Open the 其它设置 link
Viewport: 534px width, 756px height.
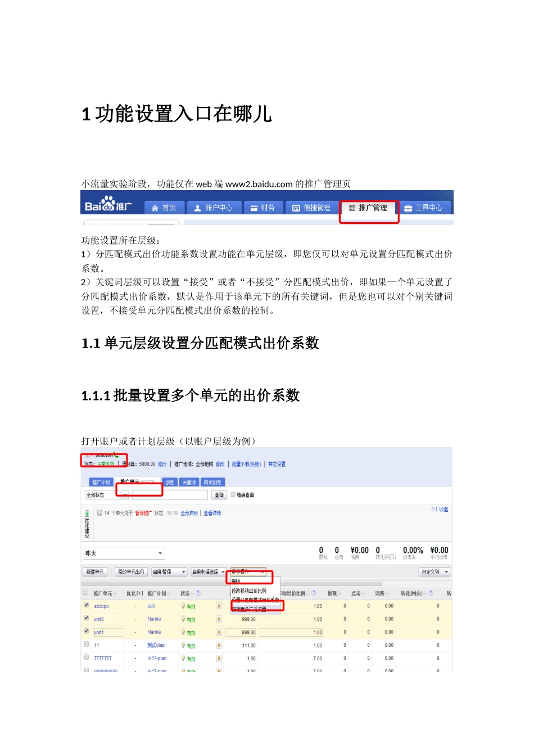click(x=277, y=464)
